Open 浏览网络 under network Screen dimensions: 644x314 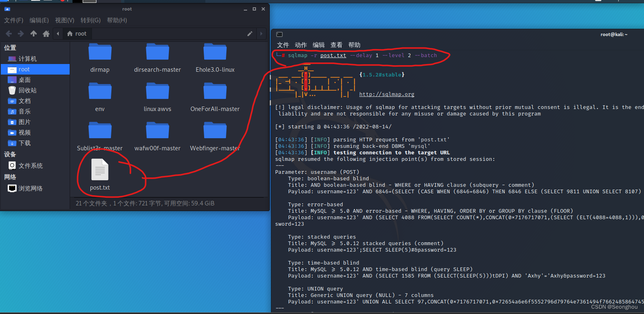pyautogui.click(x=35, y=188)
